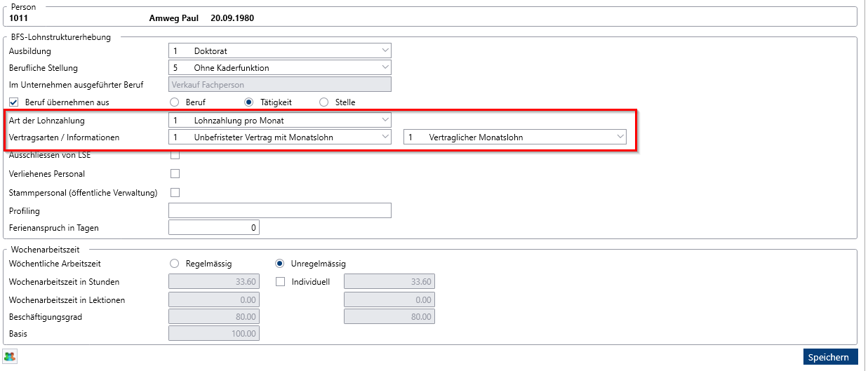Click the Verkauf Fachperson occupation field
This screenshot has height=371, width=868.
point(280,84)
